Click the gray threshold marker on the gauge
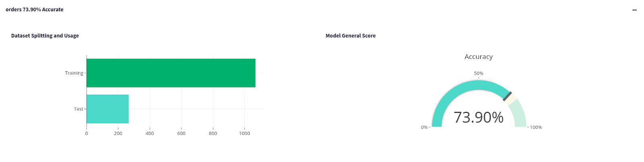Viewport: 644px width, 162px height. (x=507, y=96)
